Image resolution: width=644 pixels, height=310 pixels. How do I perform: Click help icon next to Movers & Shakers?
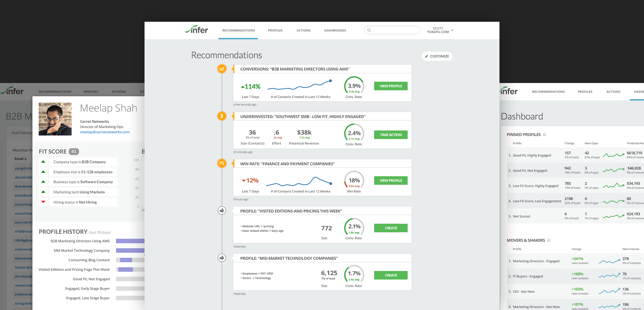pos(549,240)
